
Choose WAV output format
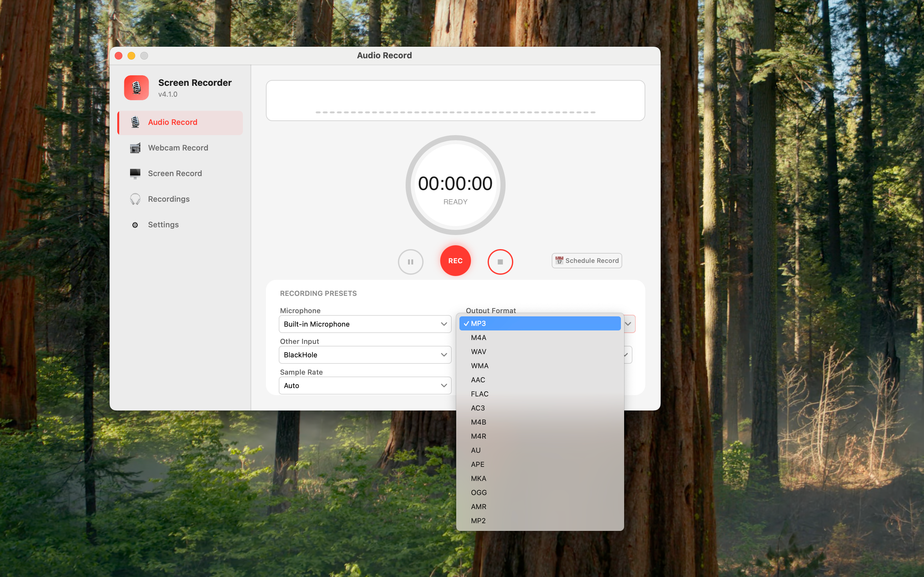click(540, 352)
